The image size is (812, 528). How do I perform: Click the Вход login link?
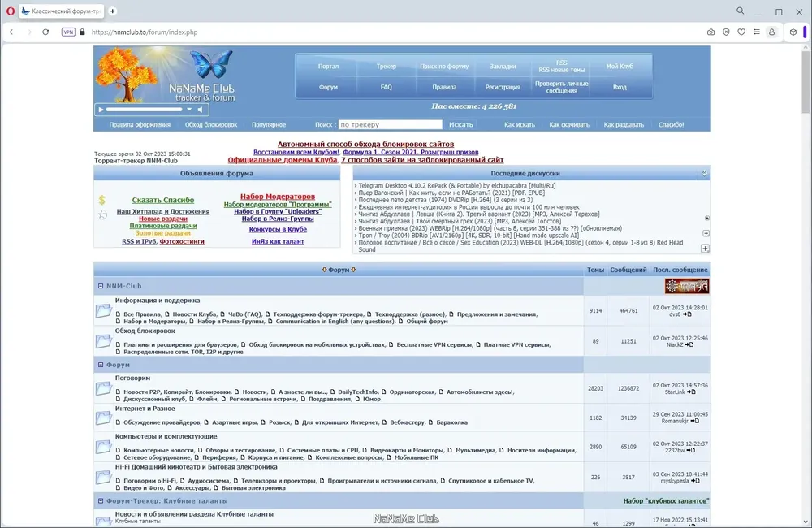[620, 87]
